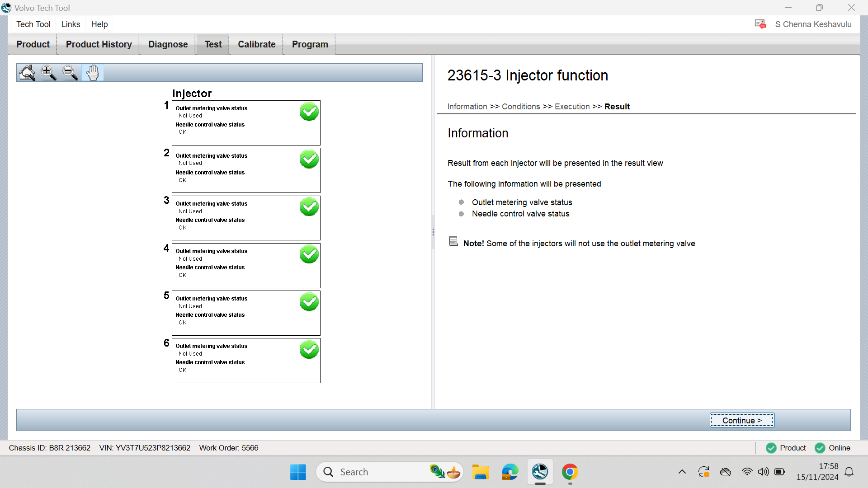Click the Online status green check icon
The image size is (868, 488).
(820, 448)
